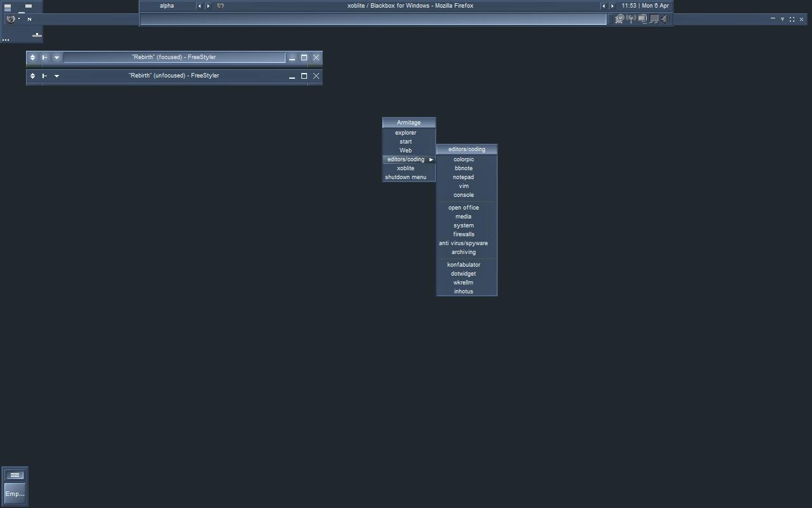Toggle up/down shade on the unfocused Rebirth window
This screenshot has height=508, width=812.
pos(32,76)
